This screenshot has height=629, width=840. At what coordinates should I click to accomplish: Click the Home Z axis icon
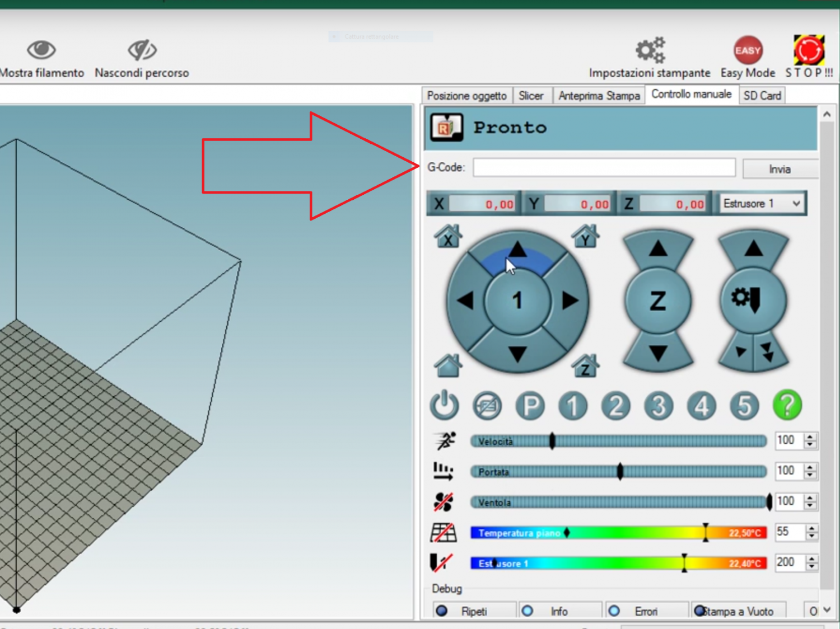[585, 367]
